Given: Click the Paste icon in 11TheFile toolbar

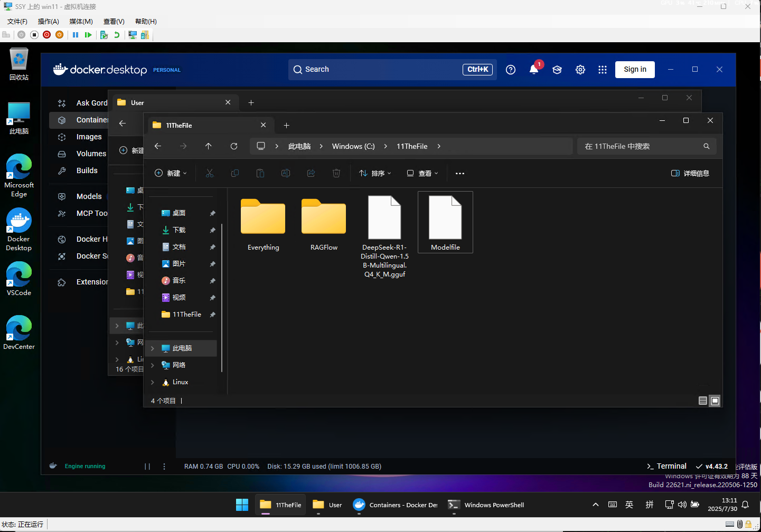Looking at the screenshot, I should tap(260, 173).
